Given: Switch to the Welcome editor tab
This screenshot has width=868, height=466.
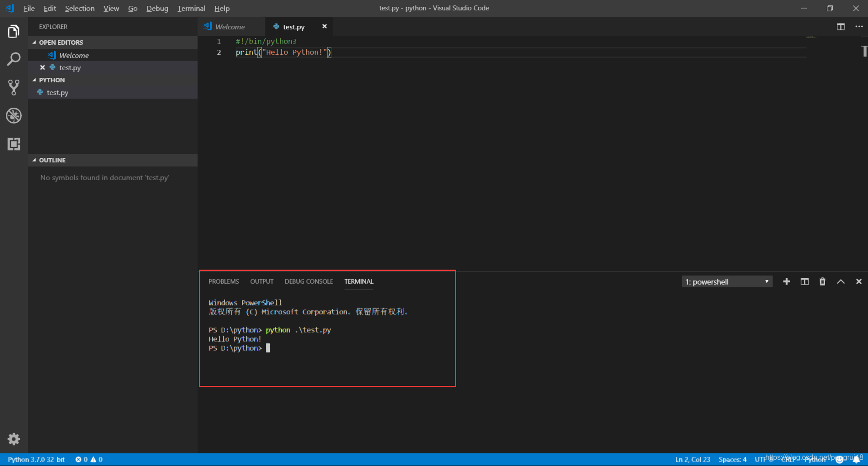Looking at the screenshot, I should coord(231,27).
